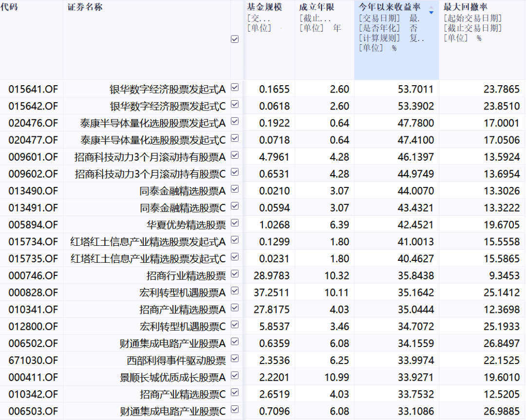Click year-to-date return value 53.7011
526x420 pixels.
click(416, 90)
